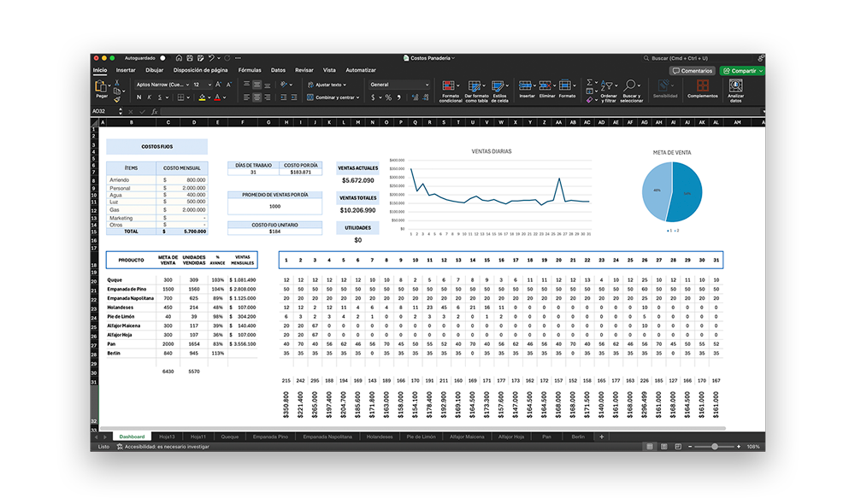Screen dimensions: 855x504
Task: Switch to the Alfajor Maicena sheet tab
Action: pyautogui.click(x=467, y=437)
